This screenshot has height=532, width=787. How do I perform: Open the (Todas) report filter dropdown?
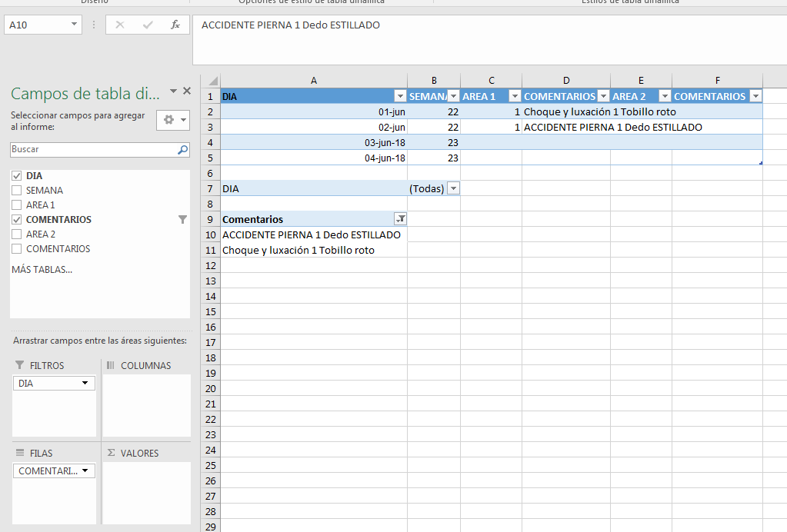point(453,188)
